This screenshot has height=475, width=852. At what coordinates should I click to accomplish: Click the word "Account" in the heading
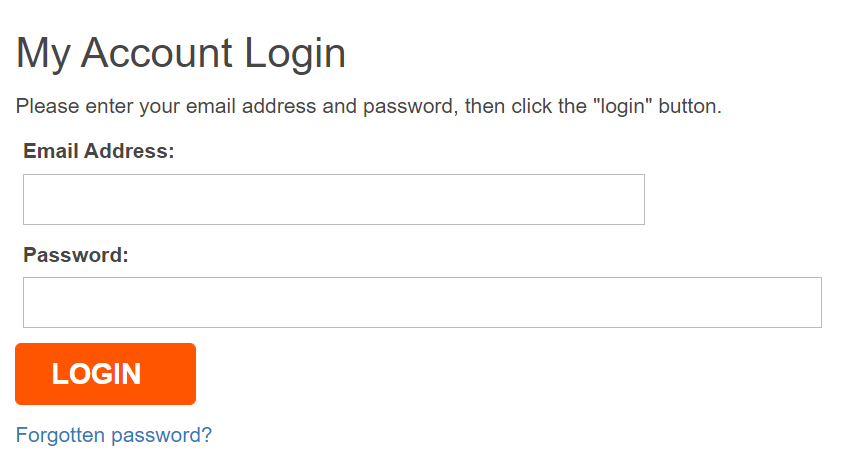point(156,53)
